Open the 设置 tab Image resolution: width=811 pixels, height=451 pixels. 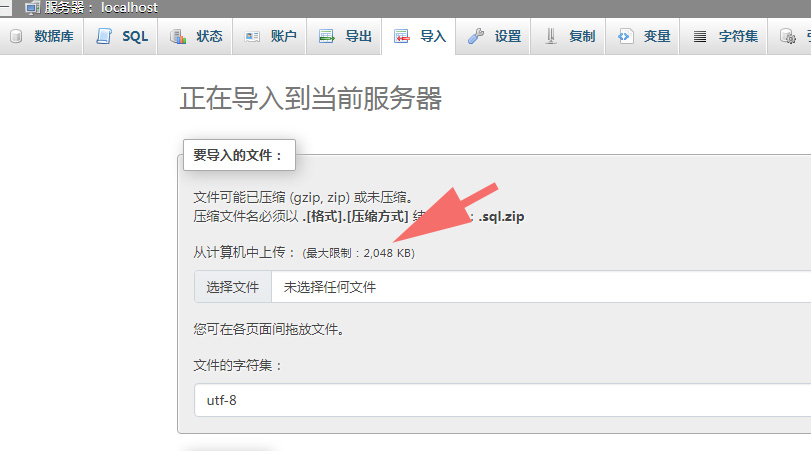tap(493, 36)
